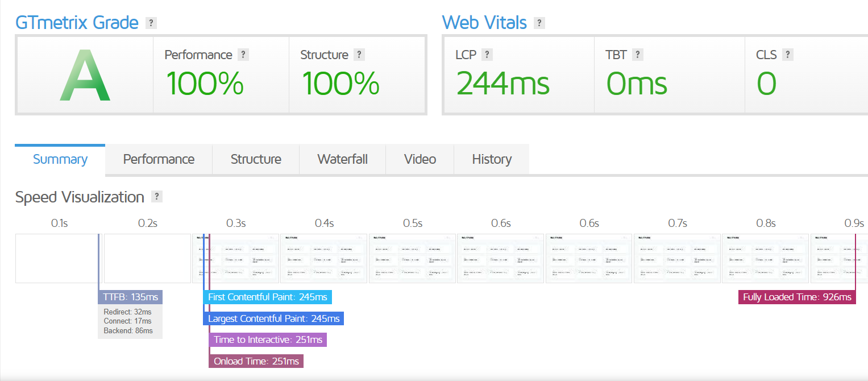Click the filmstrip frame under 0.7s
Image resolution: width=868 pixels, height=381 pixels.
coord(677,258)
